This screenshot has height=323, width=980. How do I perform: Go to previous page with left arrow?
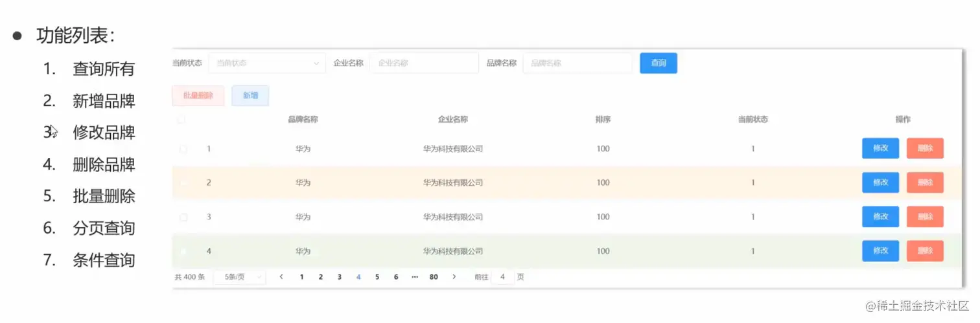tap(281, 277)
